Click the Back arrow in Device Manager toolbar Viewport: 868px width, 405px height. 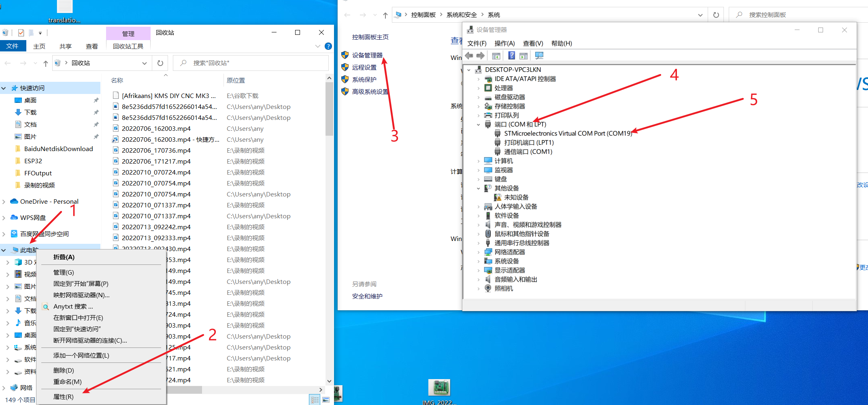(469, 55)
